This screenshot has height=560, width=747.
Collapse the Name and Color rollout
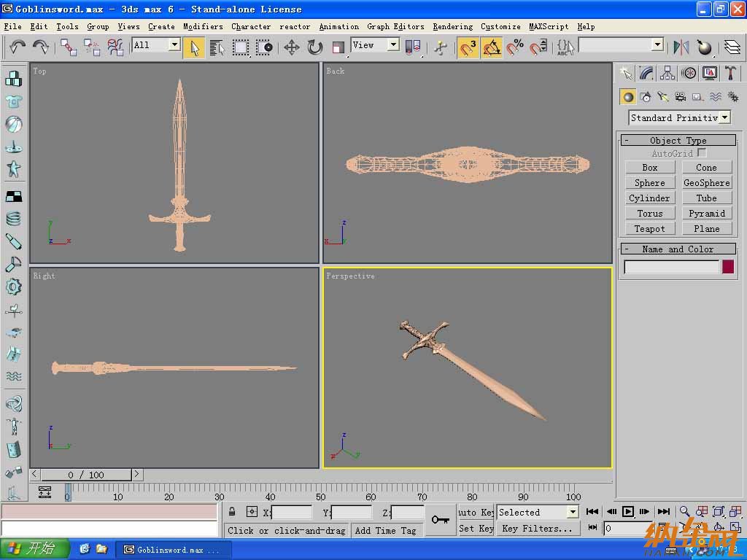pos(678,249)
